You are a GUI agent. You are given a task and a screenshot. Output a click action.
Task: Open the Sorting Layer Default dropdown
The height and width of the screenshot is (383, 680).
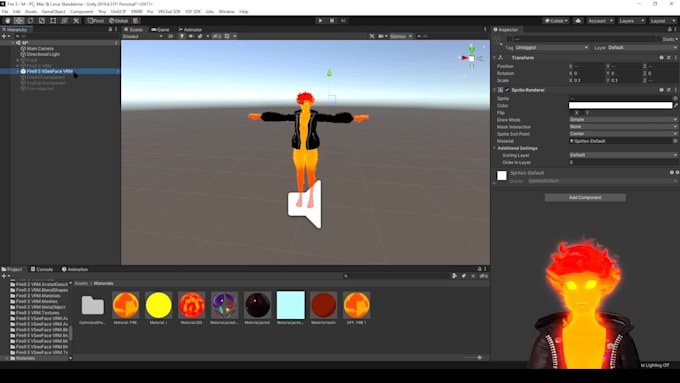623,155
